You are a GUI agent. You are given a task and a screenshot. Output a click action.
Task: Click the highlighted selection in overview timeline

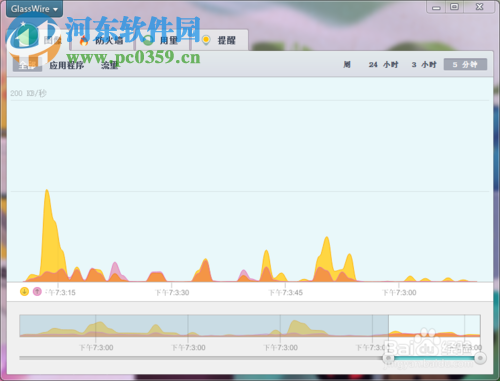(x=434, y=326)
